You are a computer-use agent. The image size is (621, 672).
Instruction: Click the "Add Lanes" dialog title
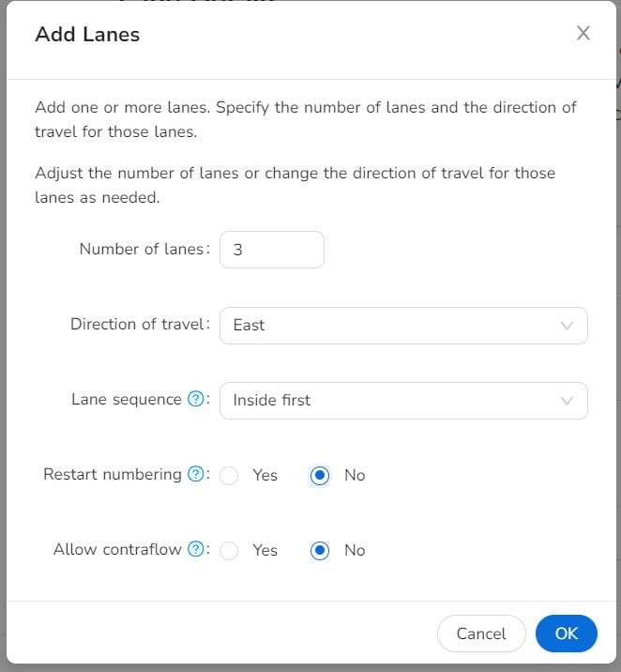87,35
